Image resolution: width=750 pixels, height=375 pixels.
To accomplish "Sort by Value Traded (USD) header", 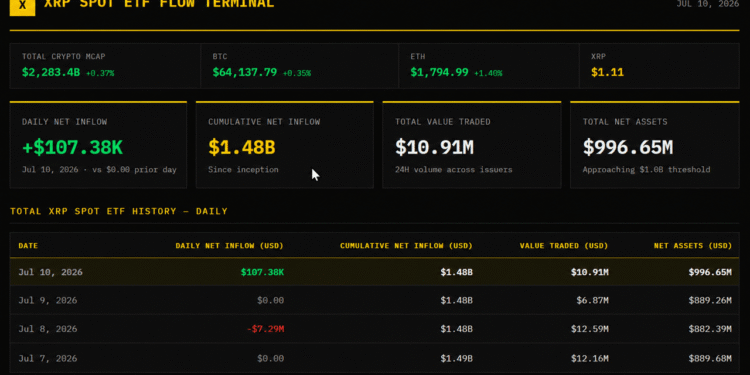I will 564,246.
